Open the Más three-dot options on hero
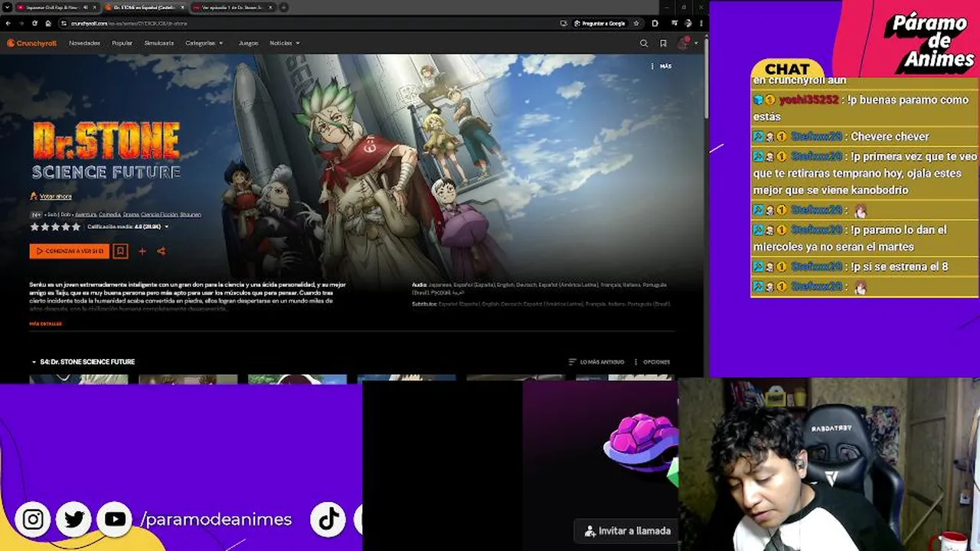 [x=661, y=67]
